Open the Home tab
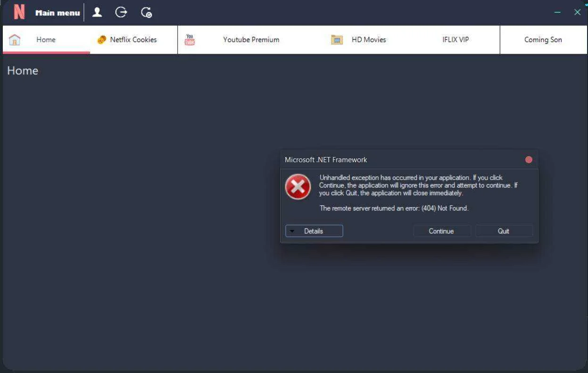The width and height of the screenshot is (588, 373). pyautogui.click(x=46, y=40)
